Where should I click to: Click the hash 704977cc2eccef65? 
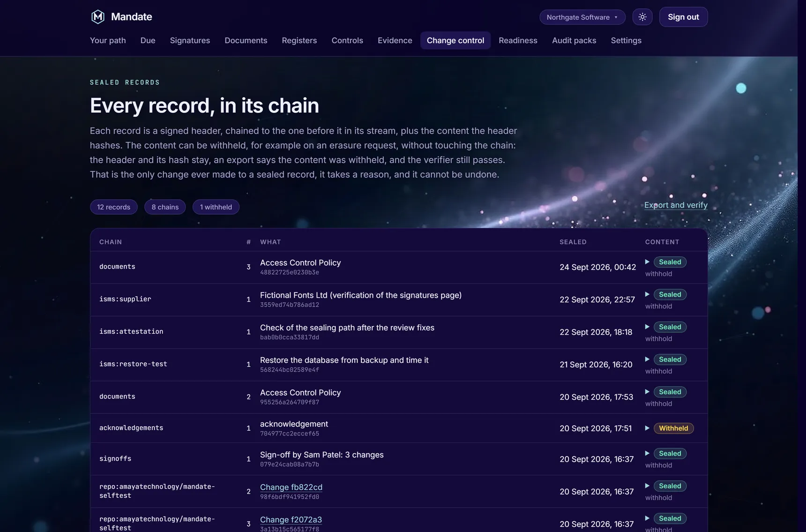[x=290, y=434]
